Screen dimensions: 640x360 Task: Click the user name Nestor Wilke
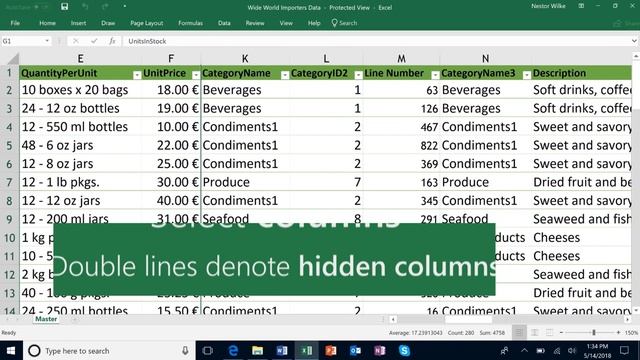[548, 6]
